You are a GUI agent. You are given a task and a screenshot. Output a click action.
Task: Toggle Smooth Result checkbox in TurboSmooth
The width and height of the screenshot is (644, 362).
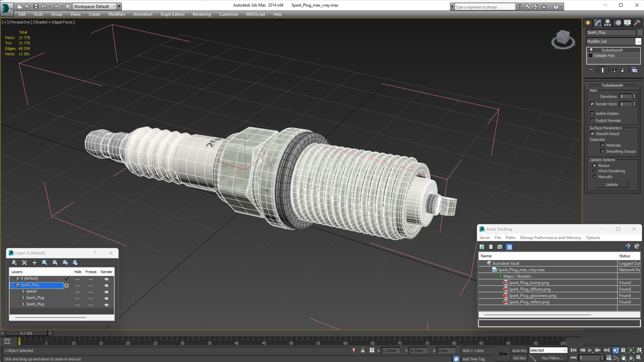pos(592,134)
